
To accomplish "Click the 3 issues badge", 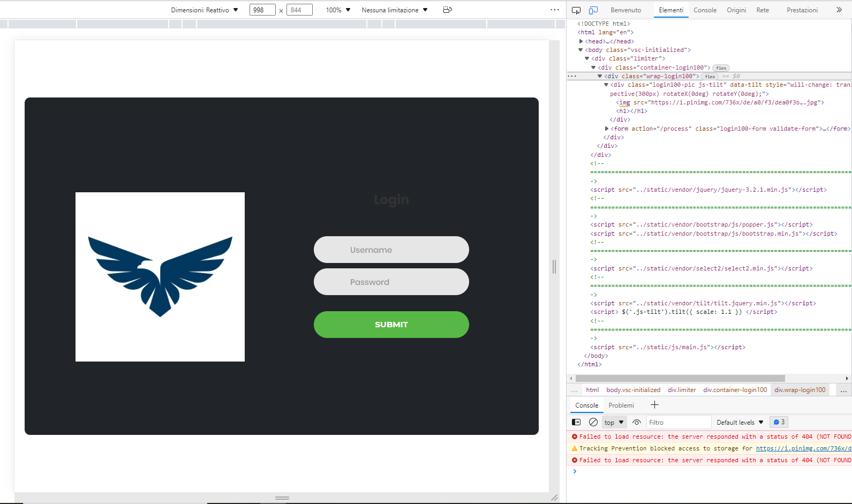I will [x=779, y=422].
